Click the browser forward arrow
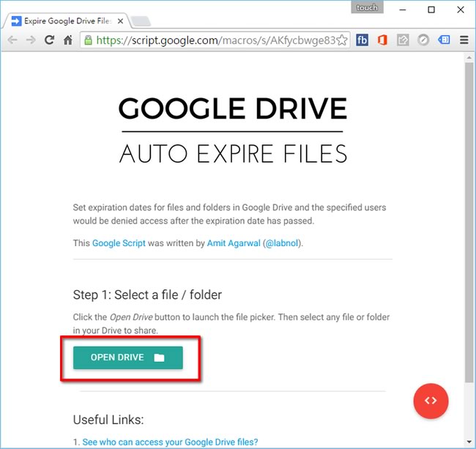The image size is (476, 449). click(x=31, y=40)
